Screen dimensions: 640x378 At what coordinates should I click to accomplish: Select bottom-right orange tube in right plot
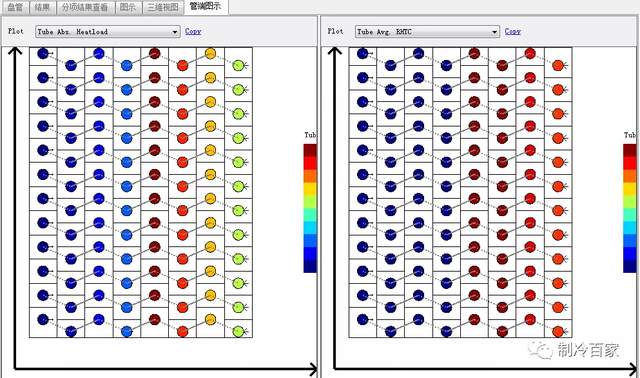pyautogui.click(x=558, y=331)
